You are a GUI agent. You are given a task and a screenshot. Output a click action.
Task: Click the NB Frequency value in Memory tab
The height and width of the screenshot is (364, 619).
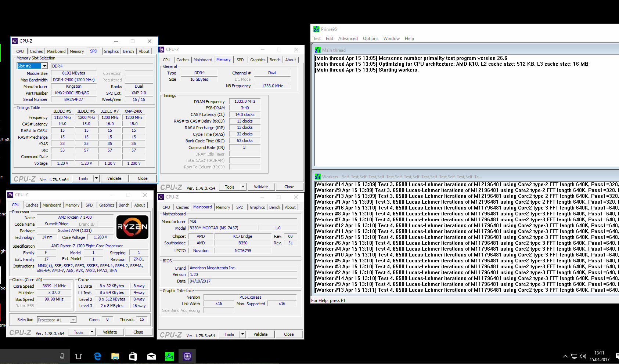point(272,86)
